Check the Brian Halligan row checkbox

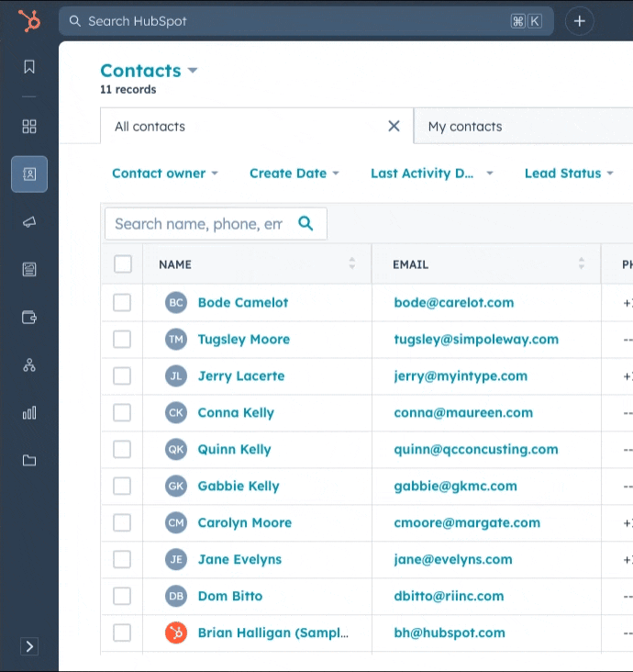(x=122, y=633)
